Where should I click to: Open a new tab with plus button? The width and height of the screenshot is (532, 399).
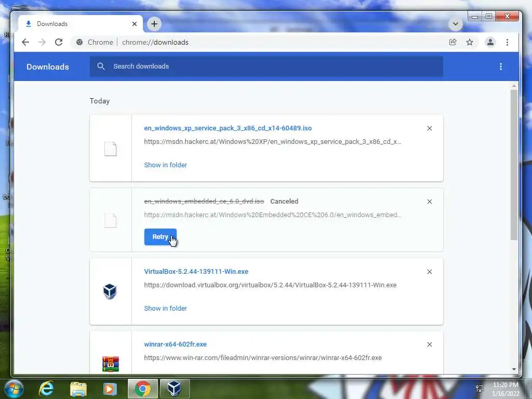click(x=154, y=24)
